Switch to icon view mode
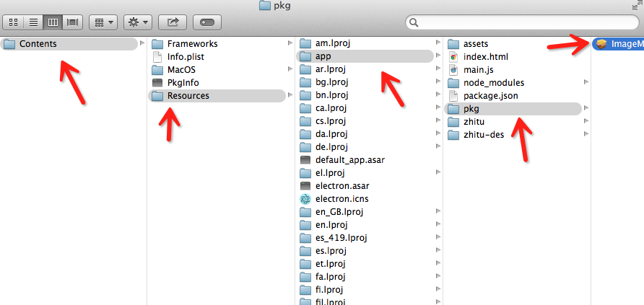Image resolution: width=644 pixels, height=305 pixels. [x=13, y=22]
